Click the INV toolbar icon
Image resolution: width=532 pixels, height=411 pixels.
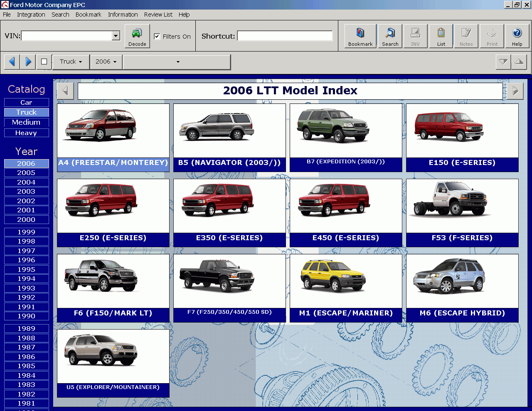(415, 36)
